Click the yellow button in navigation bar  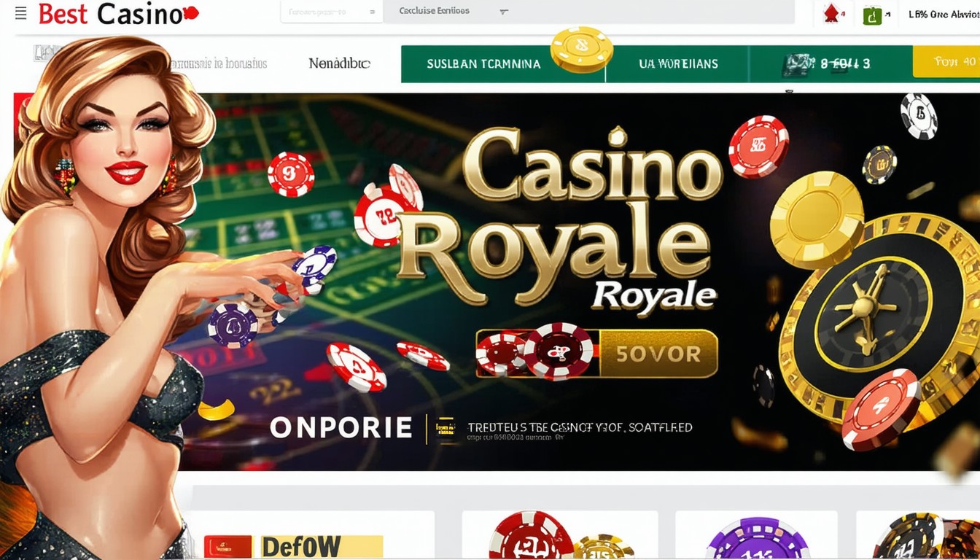click(946, 62)
